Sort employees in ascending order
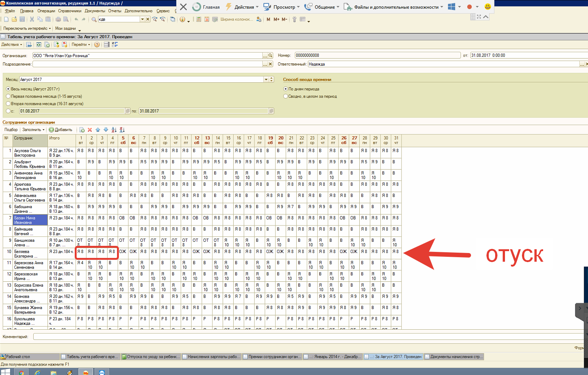This screenshot has width=588, height=375. coord(114,130)
